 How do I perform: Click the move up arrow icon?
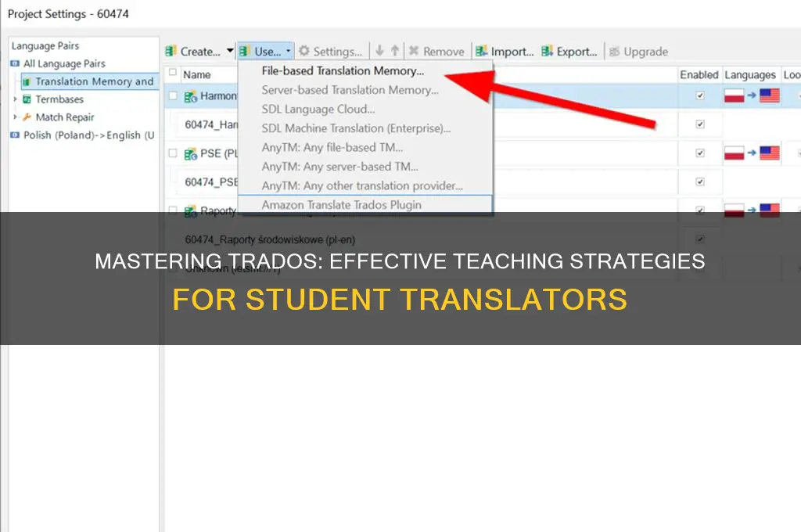395,51
